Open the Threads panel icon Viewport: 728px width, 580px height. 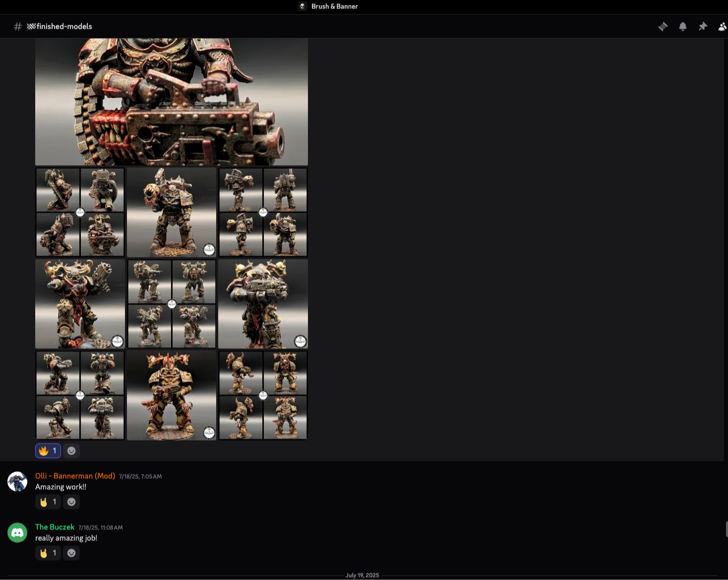[x=663, y=26]
